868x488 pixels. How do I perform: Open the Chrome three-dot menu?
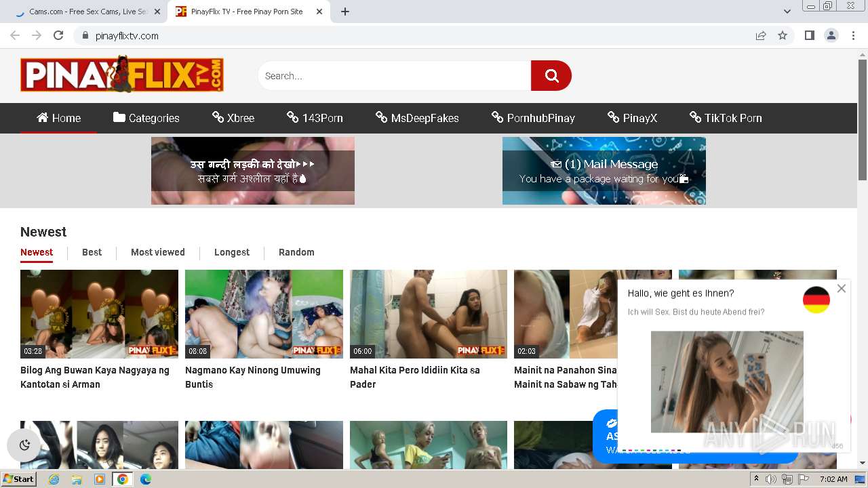point(853,35)
